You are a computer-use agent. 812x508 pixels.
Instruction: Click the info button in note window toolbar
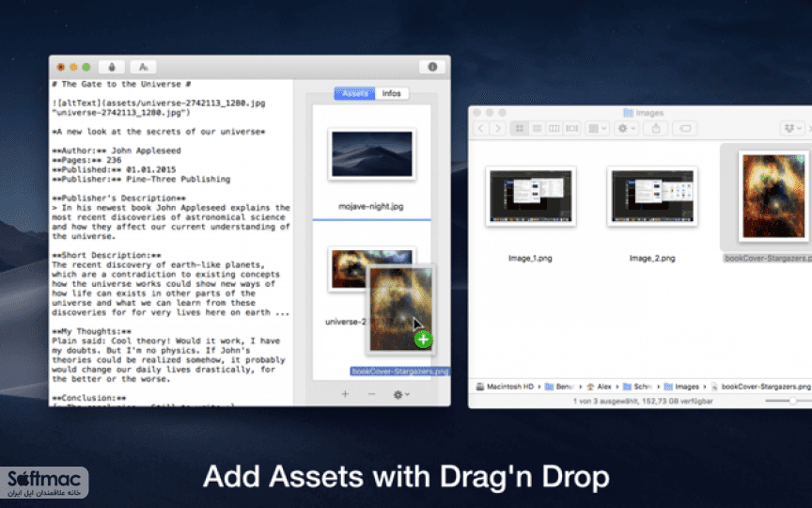(x=432, y=67)
